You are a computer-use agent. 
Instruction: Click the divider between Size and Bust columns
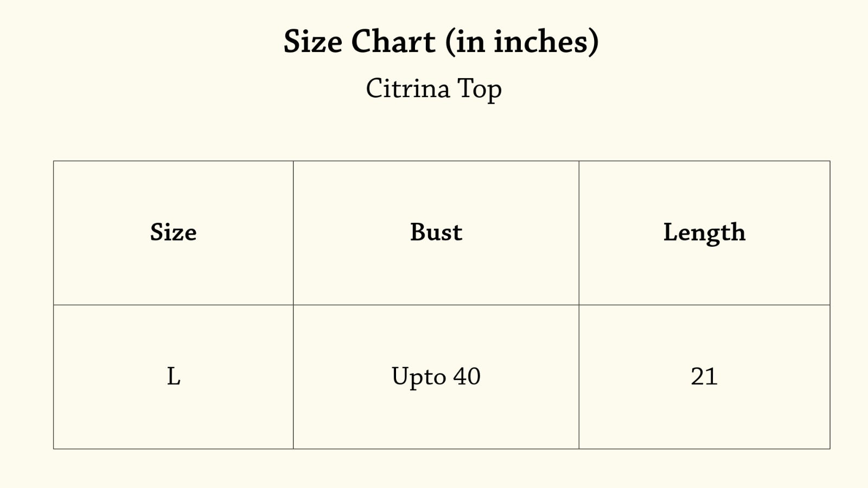point(293,305)
